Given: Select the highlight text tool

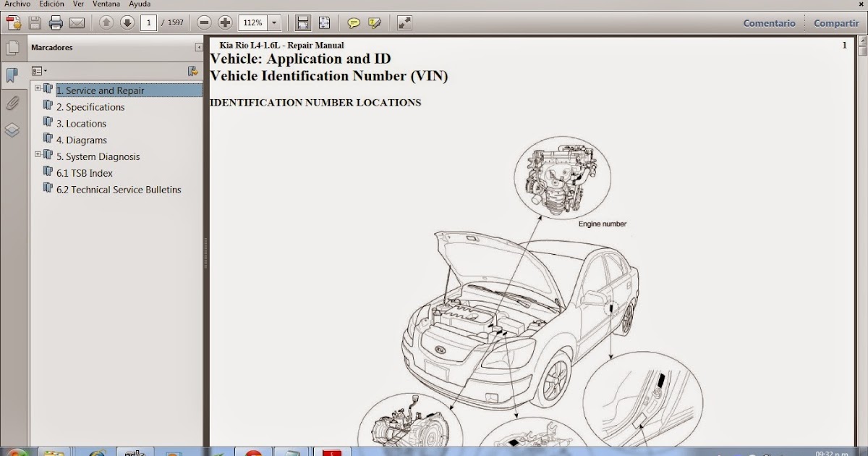Looking at the screenshot, I should [x=375, y=22].
